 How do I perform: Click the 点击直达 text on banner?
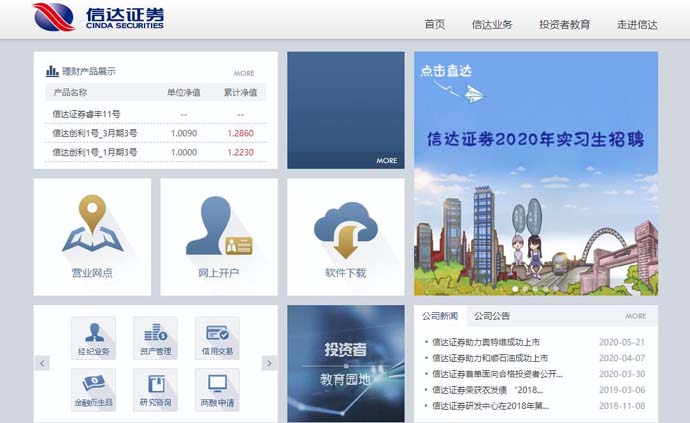click(x=446, y=71)
